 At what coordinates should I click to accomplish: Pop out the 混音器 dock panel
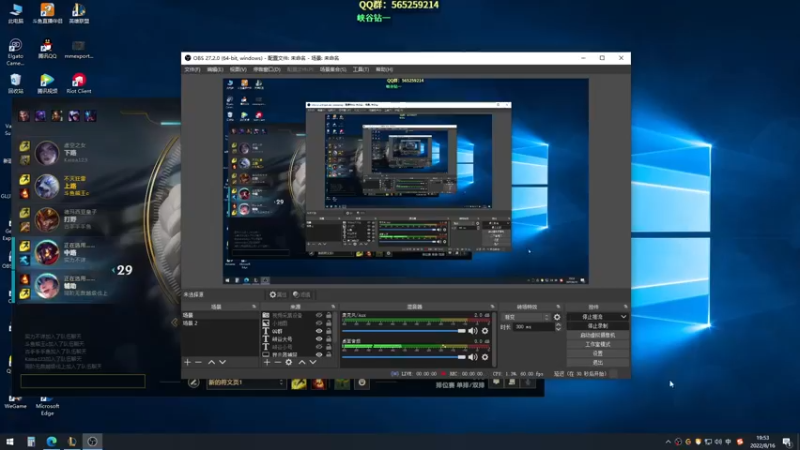point(492,307)
